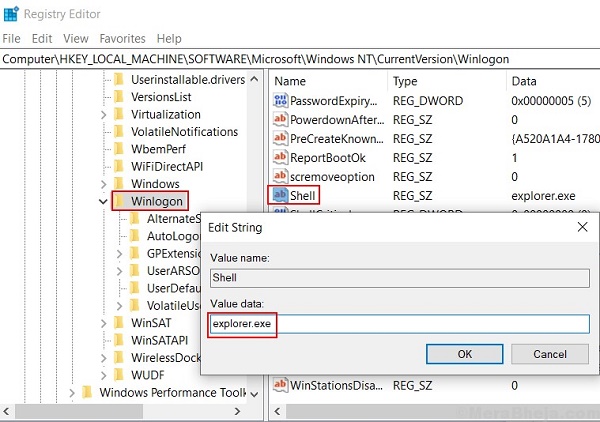Click the PreCreateKnown string value icon

click(x=280, y=138)
